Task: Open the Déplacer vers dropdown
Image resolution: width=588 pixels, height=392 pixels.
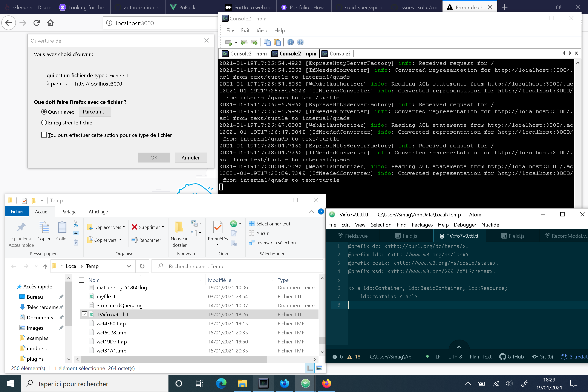Action: click(x=106, y=227)
